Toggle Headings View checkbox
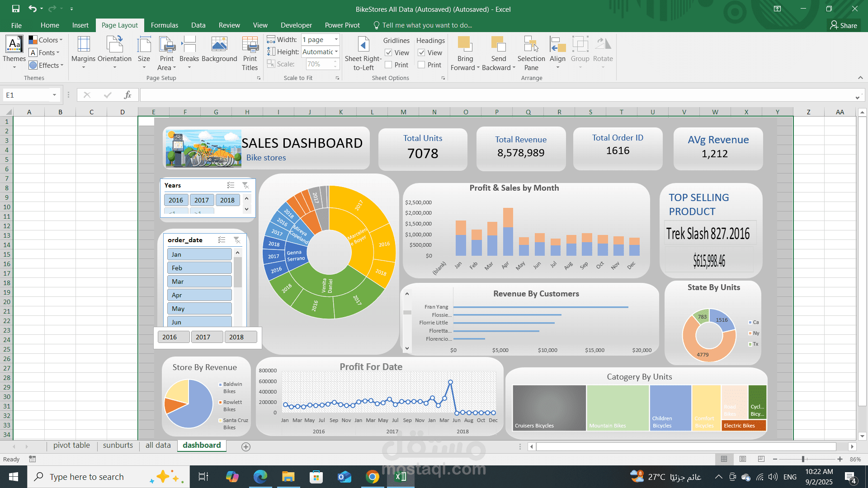This screenshot has height=488, width=868. coord(421,53)
